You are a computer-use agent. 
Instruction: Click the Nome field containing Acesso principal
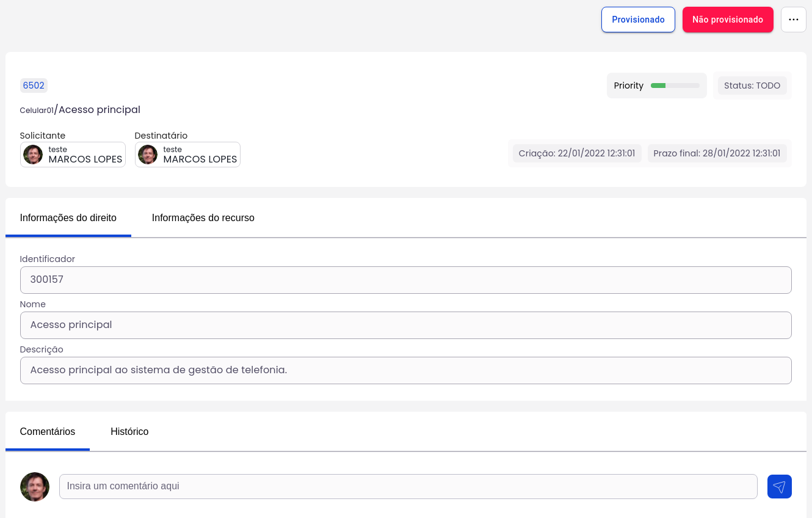pos(405,325)
